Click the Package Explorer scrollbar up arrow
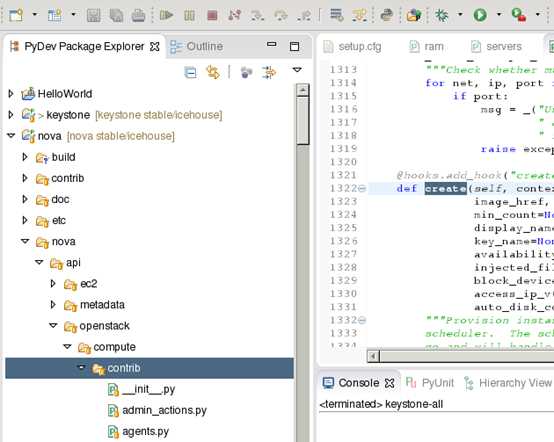 coord(303,90)
